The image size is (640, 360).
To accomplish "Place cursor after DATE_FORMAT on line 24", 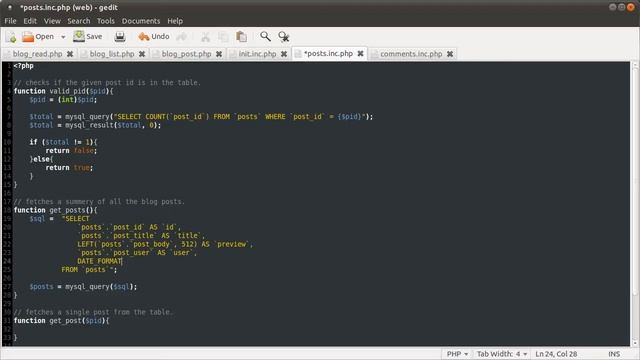I will coord(122,261).
